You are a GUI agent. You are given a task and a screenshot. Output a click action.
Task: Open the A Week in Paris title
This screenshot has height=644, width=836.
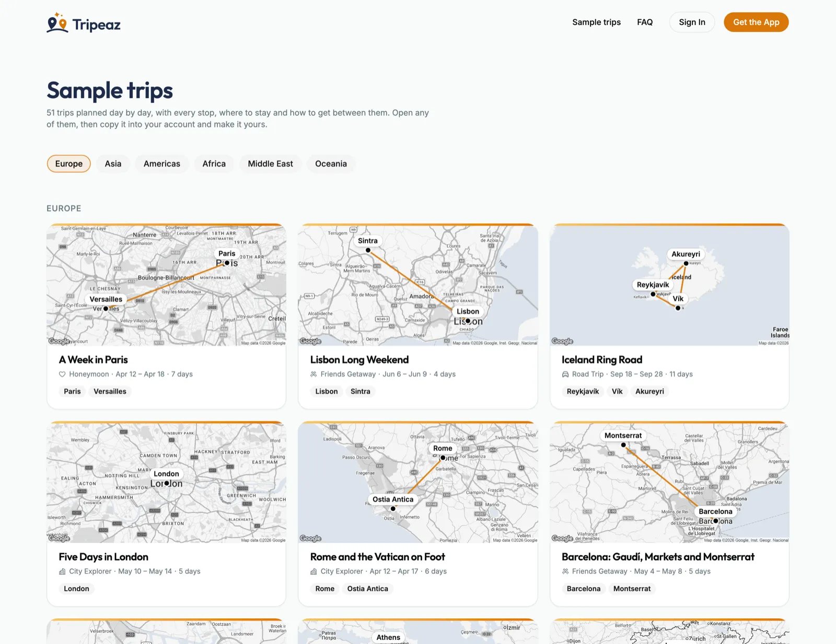[93, 360]
